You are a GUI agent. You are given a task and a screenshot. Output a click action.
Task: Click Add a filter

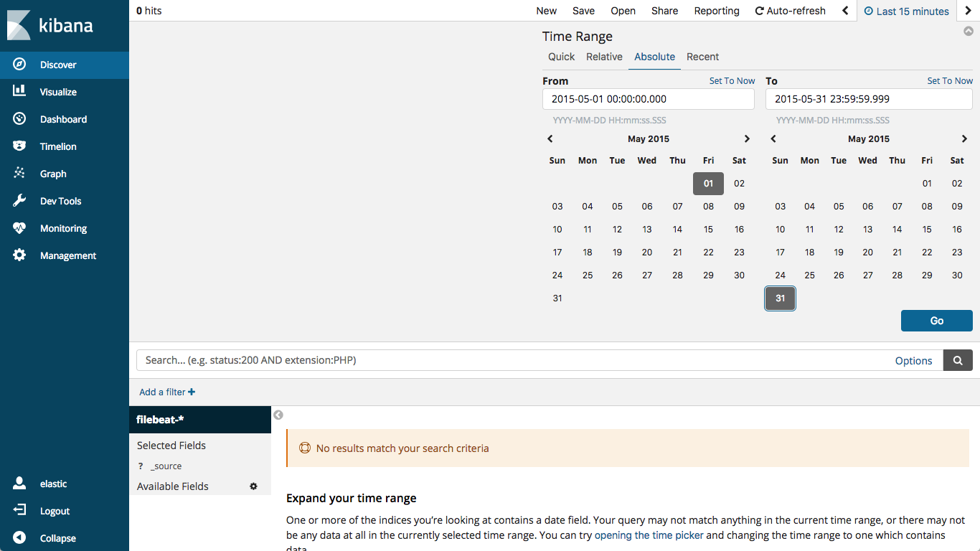tap(167, 392)
